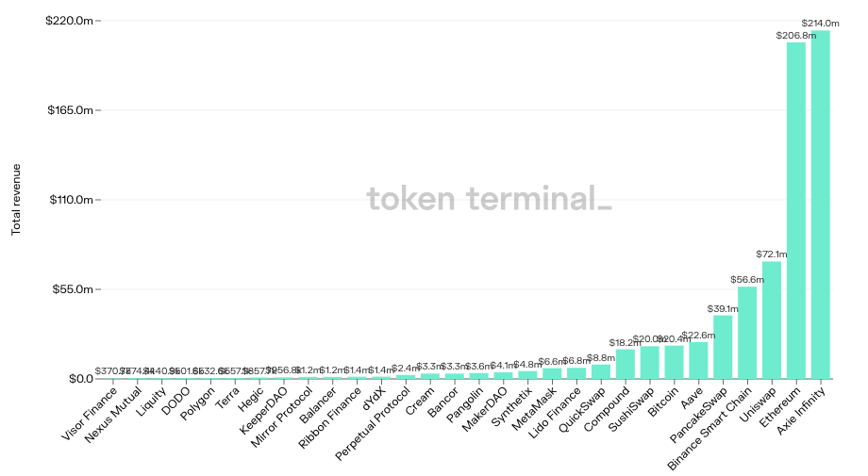Select the Aave revenue bar
The height and width of the screenshot is (476, 868).
[698, 360]
